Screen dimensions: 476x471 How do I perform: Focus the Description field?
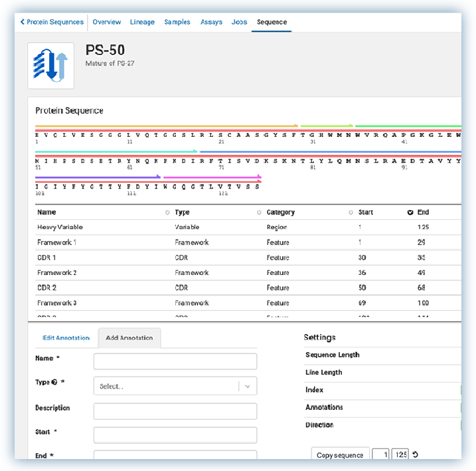point(175,411)
